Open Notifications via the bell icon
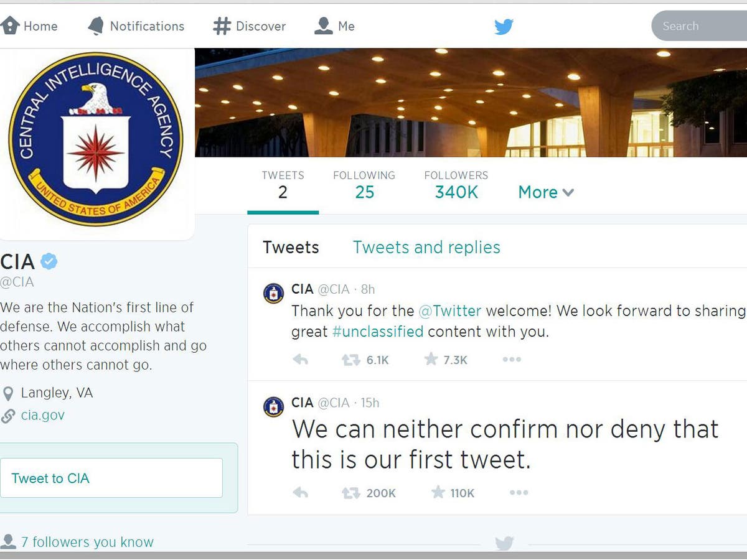Image resolution: width=747 pixels, height=560 pixels. (x=97, y=26)
